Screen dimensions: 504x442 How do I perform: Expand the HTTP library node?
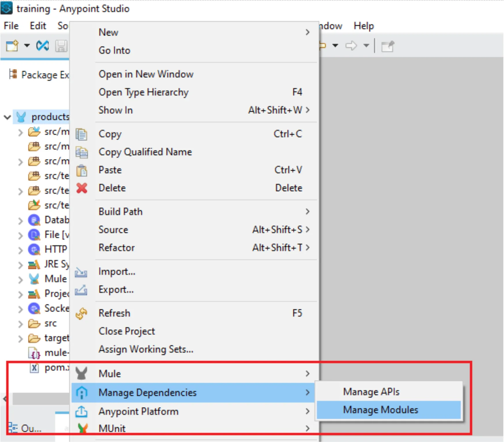20,250
